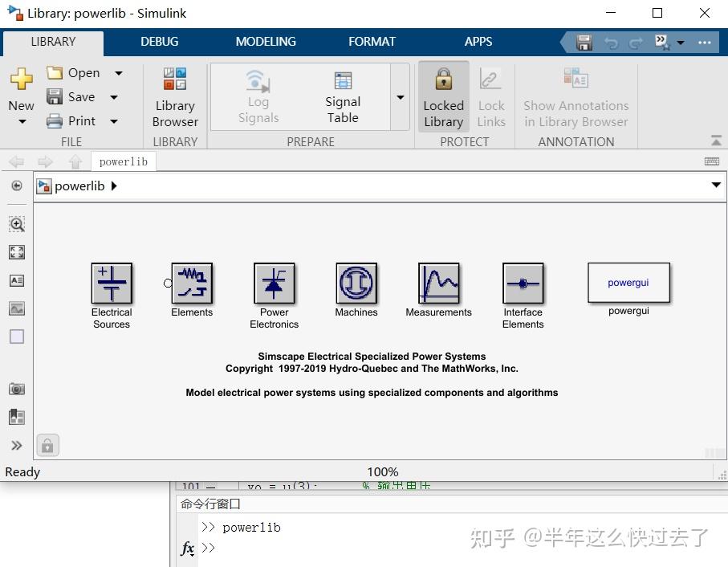This screenshot has height=567, width=728.
Task: Click the viewmarks icon in the palette
Action: 17,417
